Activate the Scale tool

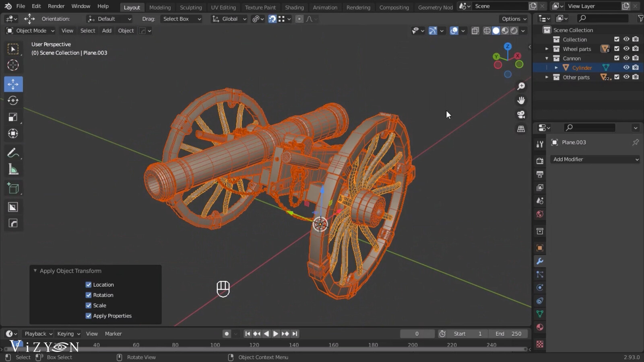(13, 117)
